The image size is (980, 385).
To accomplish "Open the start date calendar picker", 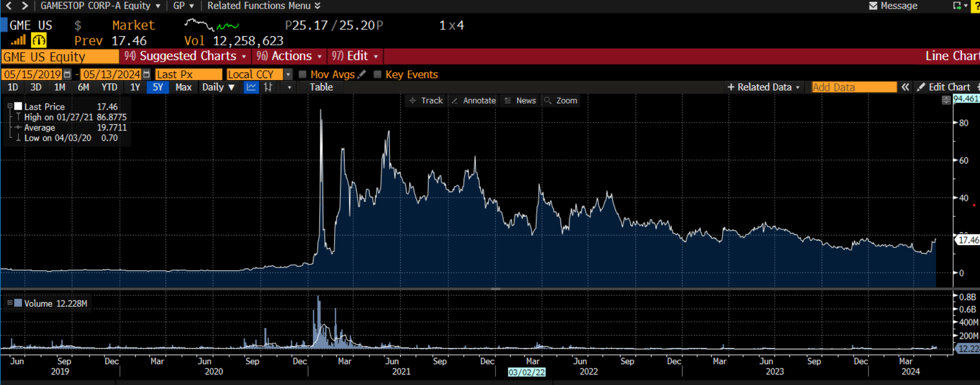I will coord(67,75).
